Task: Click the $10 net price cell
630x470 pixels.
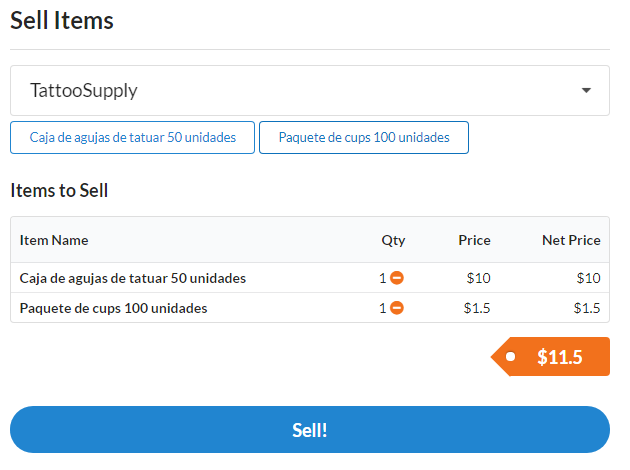Action: click(x=589, y=278)
